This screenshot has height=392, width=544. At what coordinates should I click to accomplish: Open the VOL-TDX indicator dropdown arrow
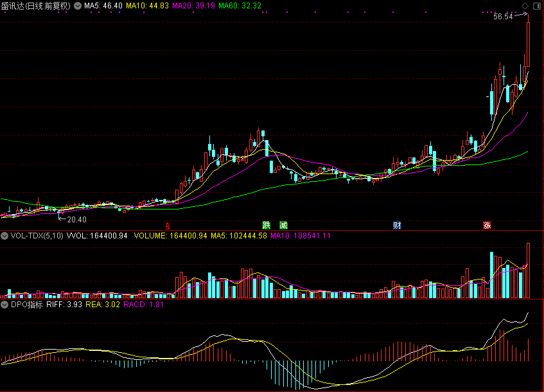click(x=4, y=236)
